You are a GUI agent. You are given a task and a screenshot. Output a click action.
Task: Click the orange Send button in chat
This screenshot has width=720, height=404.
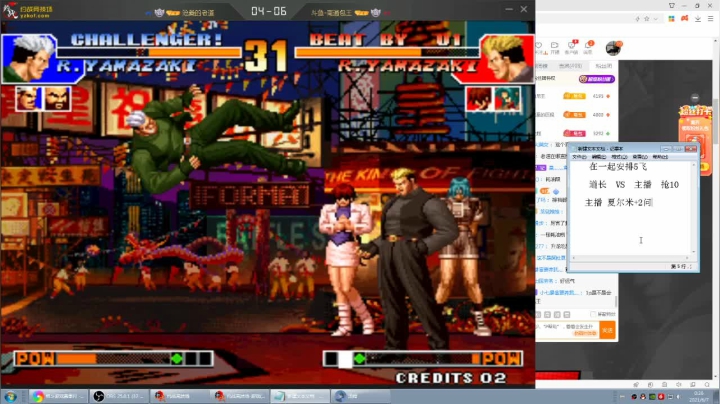tap(607, 330)
